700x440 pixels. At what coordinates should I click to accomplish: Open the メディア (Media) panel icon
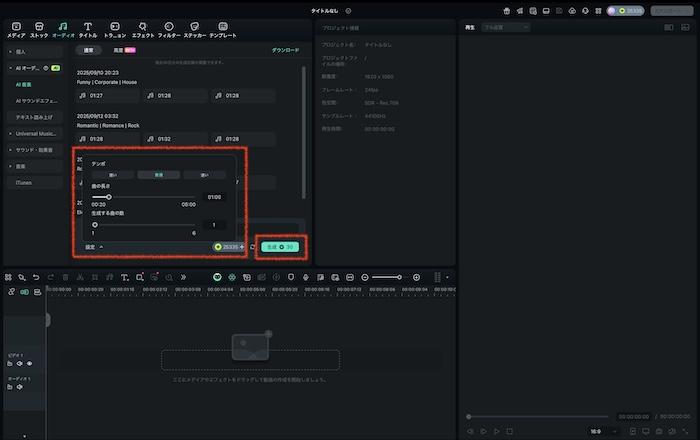(16, 29)
